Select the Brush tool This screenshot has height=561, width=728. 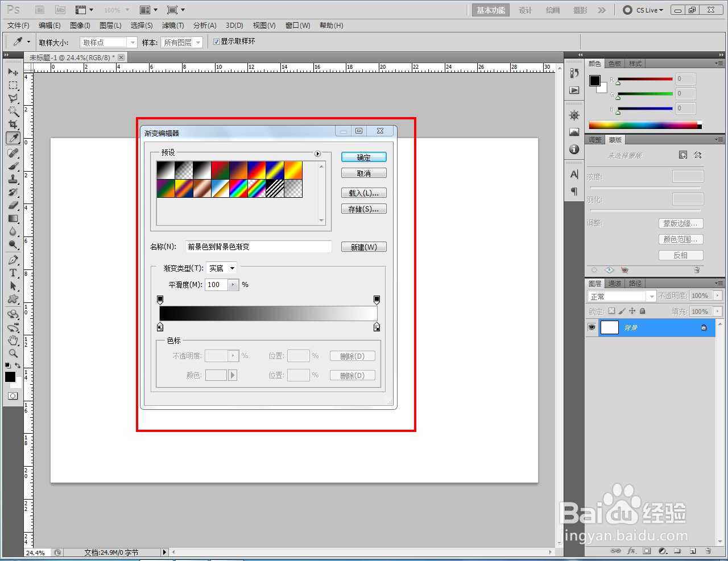pyautogui.click(x=13, y=167)
